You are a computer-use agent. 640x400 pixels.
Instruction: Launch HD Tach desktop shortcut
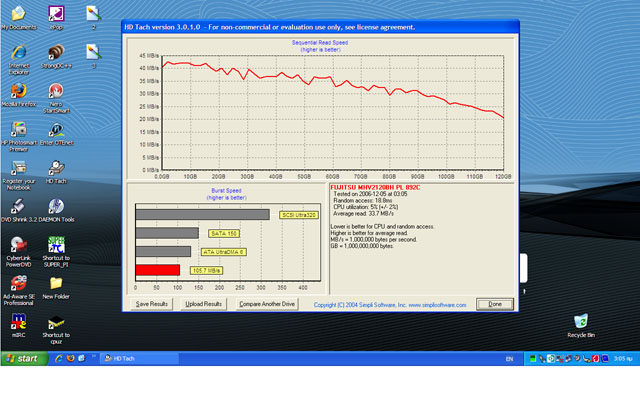[x=56, y=172]
